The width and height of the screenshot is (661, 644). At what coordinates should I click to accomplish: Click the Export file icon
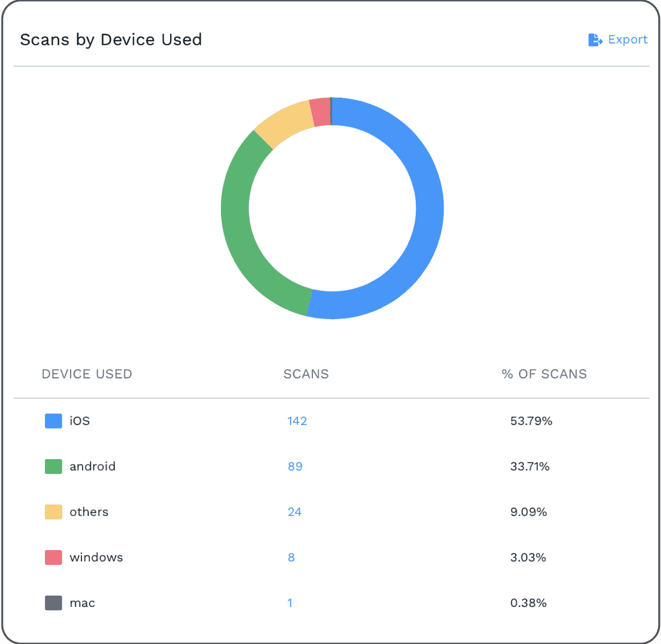tap(595, 40)
